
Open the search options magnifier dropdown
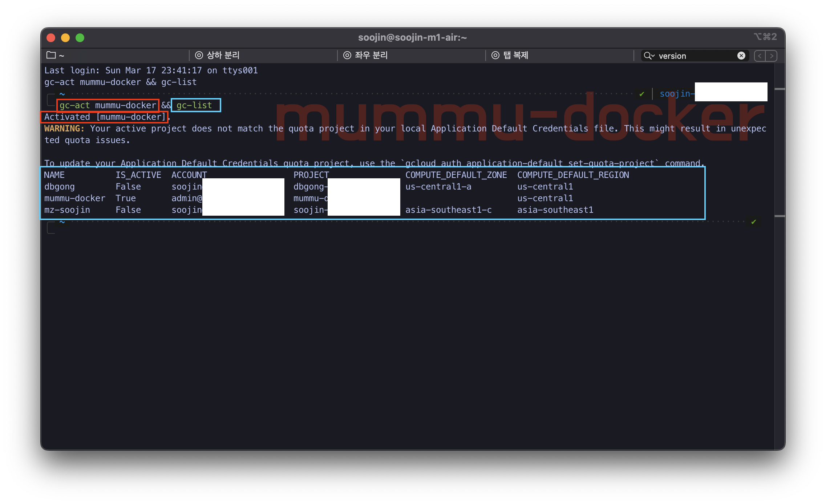pos(649,56)
